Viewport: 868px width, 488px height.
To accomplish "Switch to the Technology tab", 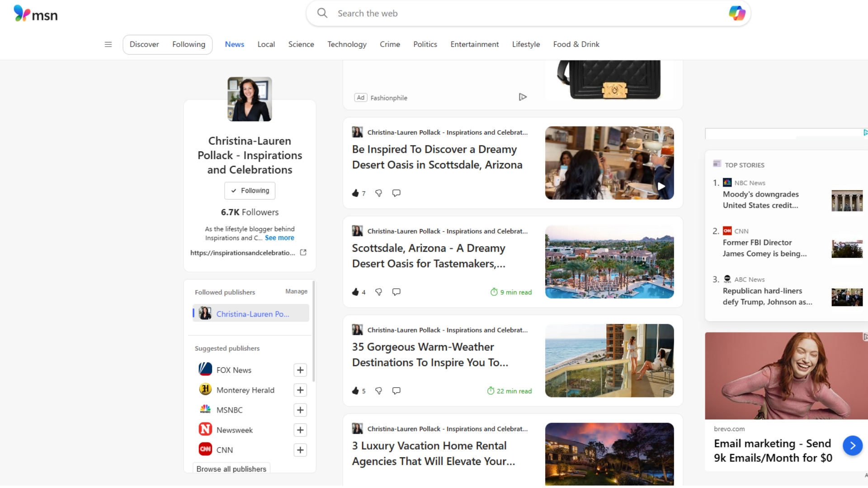I will [x=347, y=44].
